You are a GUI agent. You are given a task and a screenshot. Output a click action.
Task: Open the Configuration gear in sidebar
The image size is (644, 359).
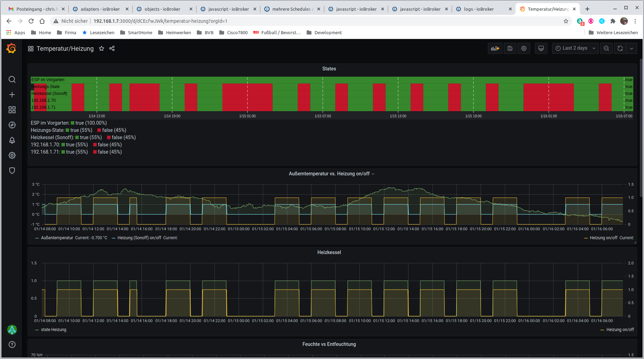12,155
